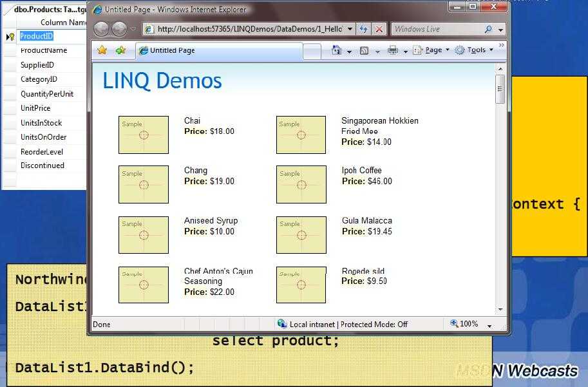Click the browser Forward button
588x387 pixels.
(120, 29)
